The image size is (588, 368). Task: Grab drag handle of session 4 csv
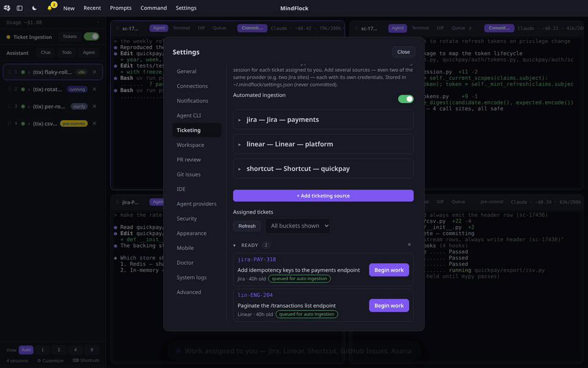[9, 123]
